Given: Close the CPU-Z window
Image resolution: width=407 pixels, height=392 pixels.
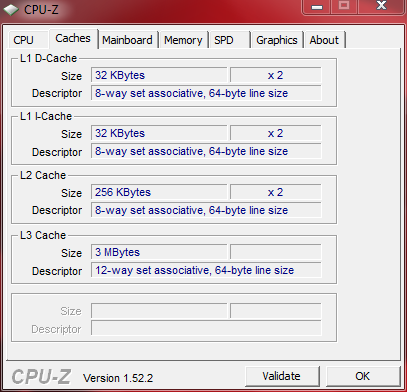Looking at the screenshot, I should [x=381, y=6].
